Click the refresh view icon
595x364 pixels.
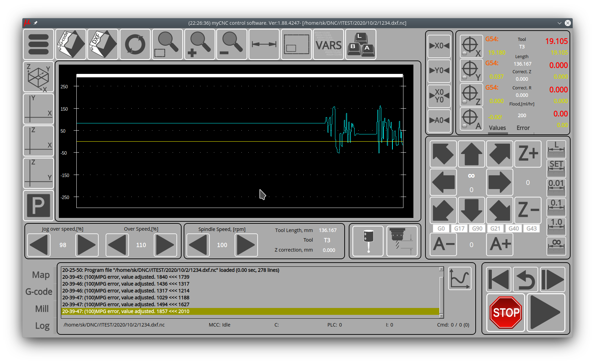pyautogui.click(x=135, y=44)
